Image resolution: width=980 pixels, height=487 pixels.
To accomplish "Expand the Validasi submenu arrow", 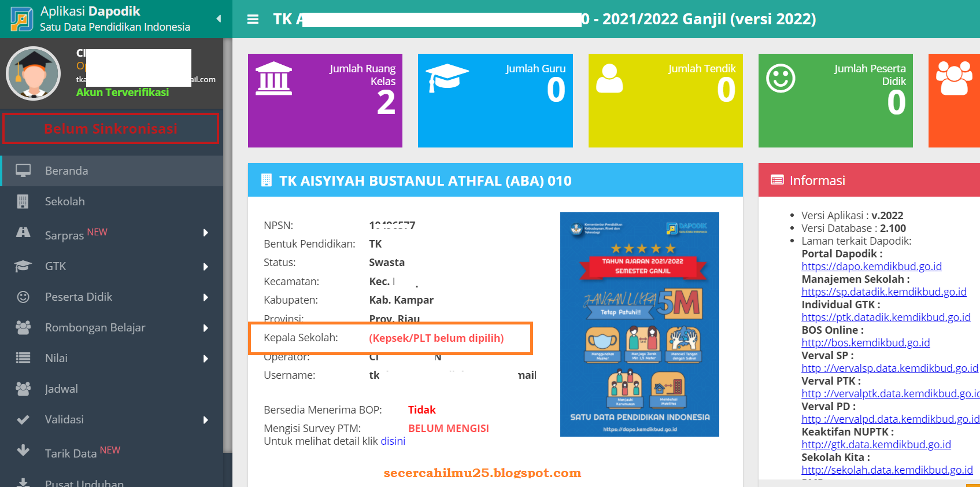I will (206, 420).
